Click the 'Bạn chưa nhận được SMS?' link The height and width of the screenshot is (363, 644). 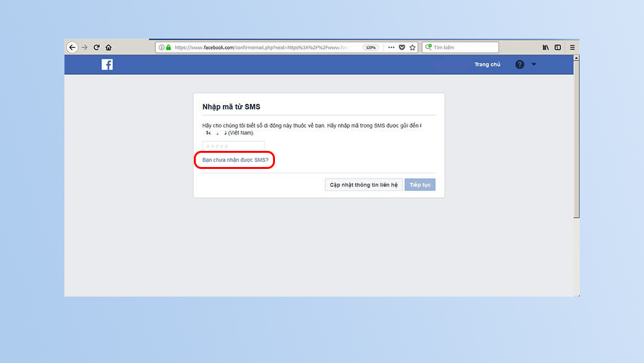235,159
